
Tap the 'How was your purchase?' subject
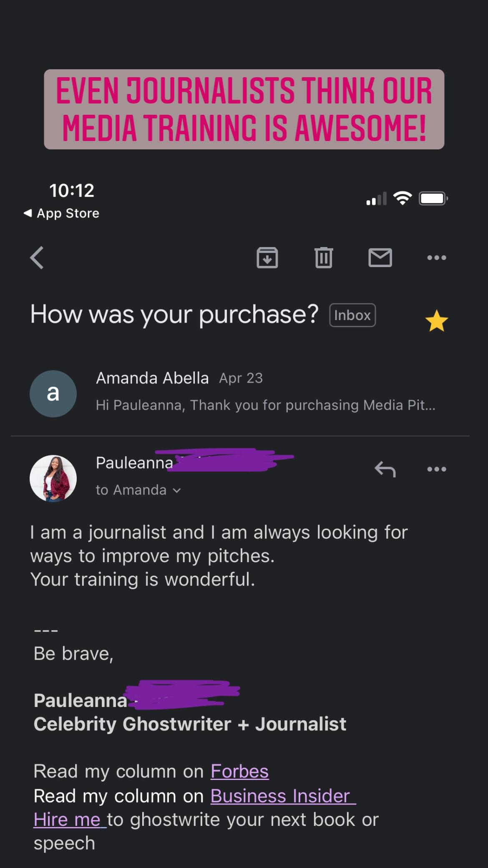[174, 314]
